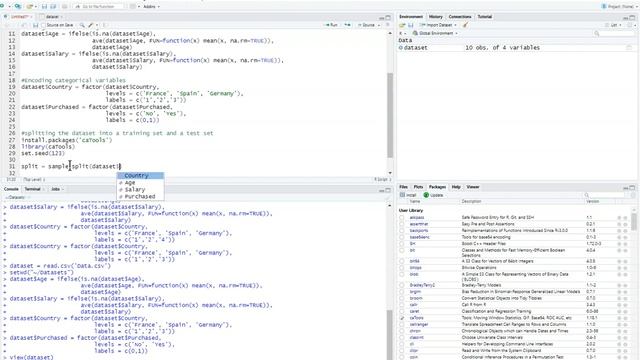Viewport: 640px width, 360px height.
Task: Open the Addins dropdown
Action: pyautogui.click(x=151, y=7)
